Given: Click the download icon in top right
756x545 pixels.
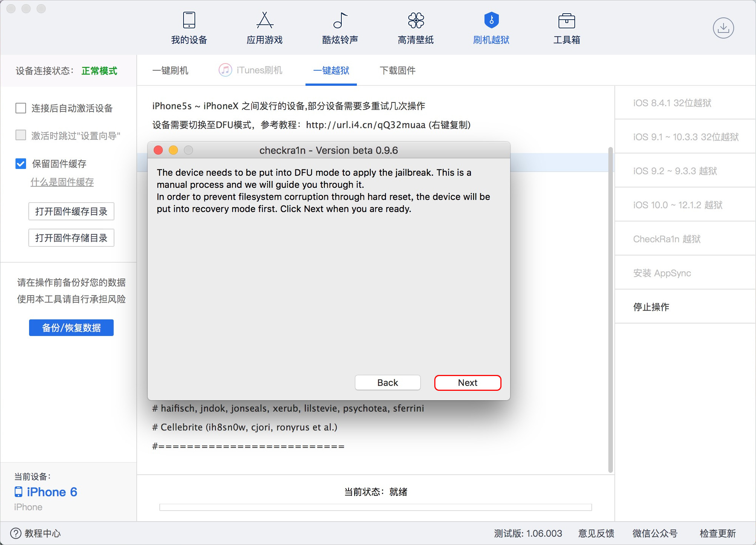Looking at the screenshot, I should coord(723,28).
